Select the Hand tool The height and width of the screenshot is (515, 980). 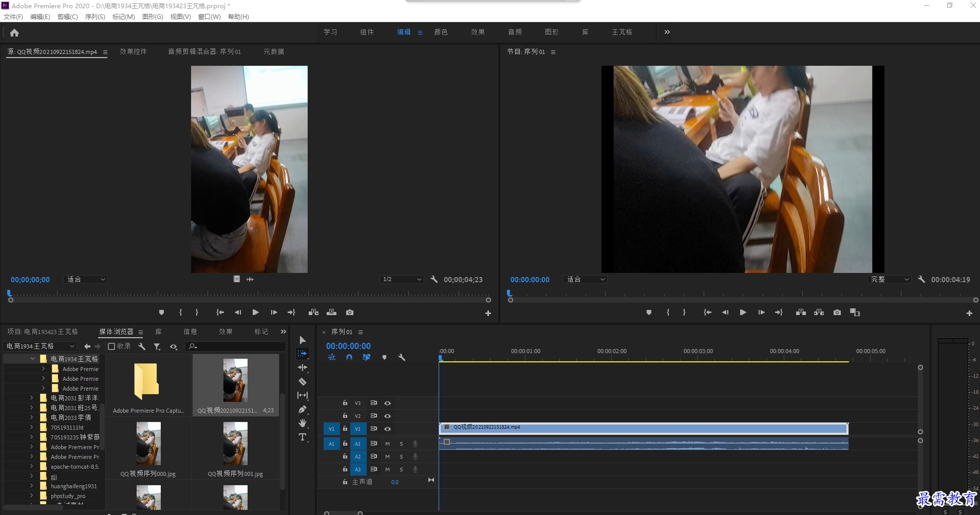(303, 423)
